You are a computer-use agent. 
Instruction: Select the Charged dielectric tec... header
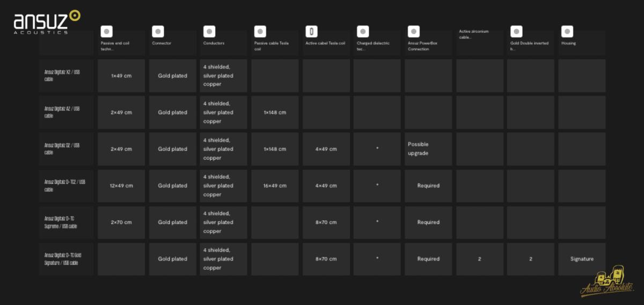(x=373, y=46)
